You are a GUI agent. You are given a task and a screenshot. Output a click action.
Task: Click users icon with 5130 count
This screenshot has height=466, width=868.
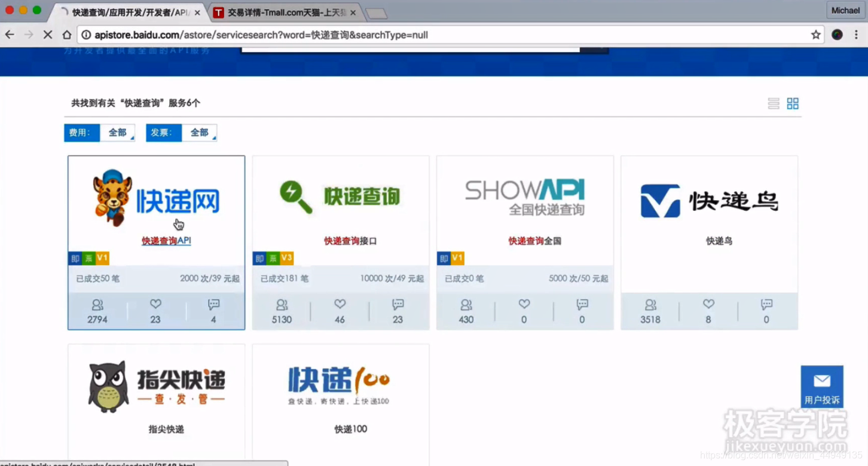(282, 305)
